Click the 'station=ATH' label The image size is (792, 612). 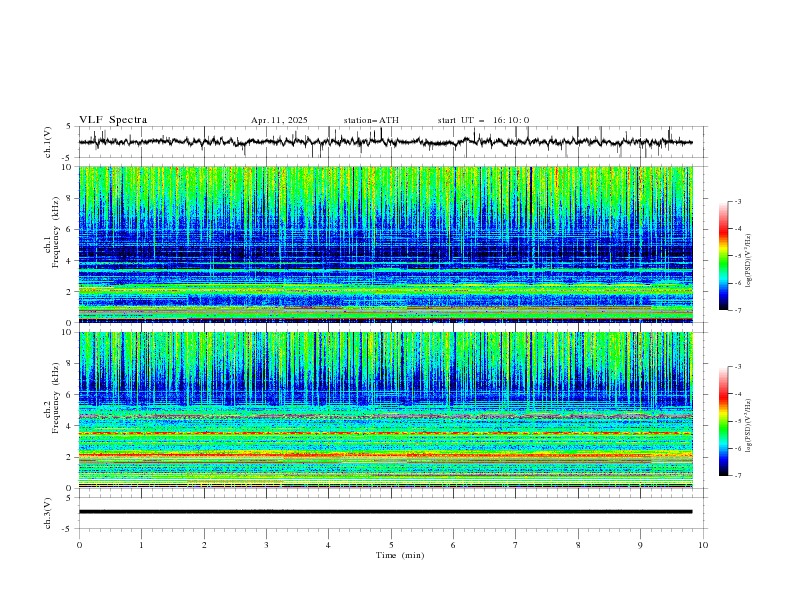[x=371, y=120]
